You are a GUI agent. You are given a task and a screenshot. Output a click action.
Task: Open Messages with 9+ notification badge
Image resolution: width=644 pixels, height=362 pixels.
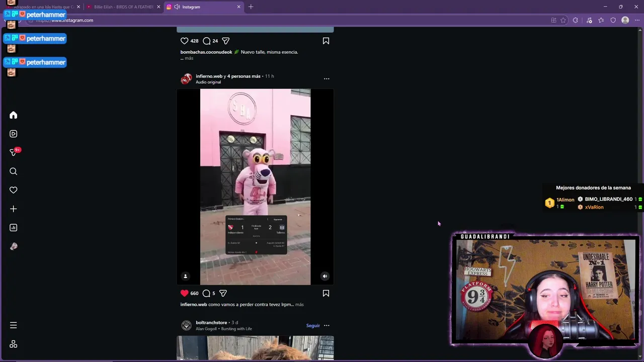[x=14, y=152]
